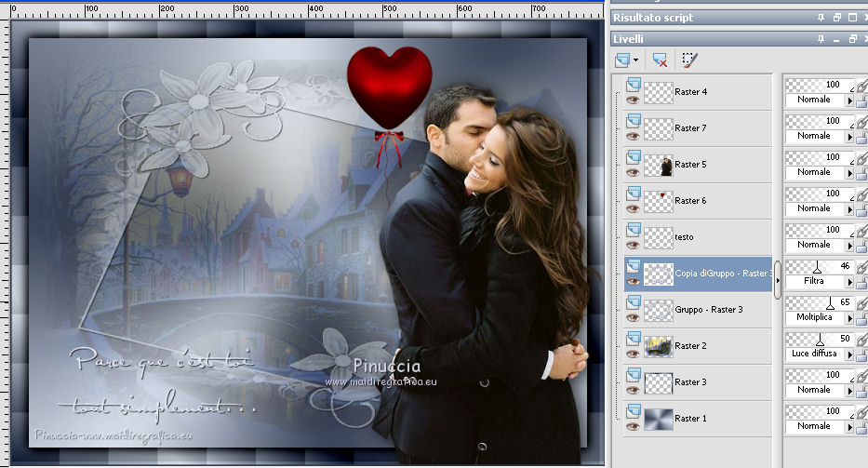
Task: Click opacity bar of Raster 4 layer
Action: coord(820,85)
